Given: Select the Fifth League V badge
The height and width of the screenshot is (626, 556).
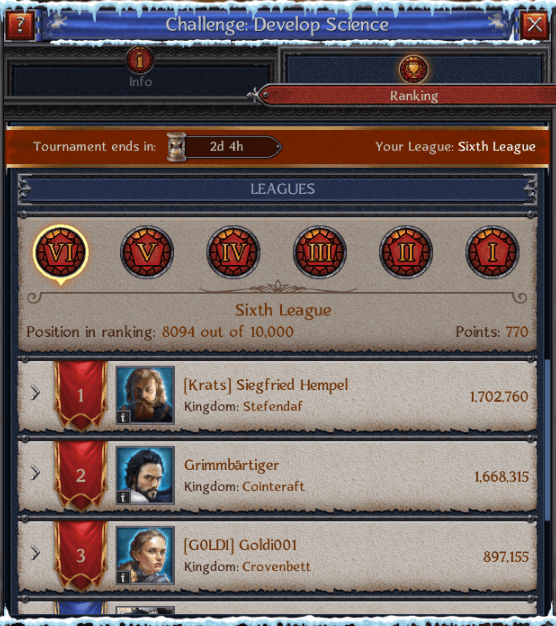Looking at the screenshot, I should 147,252.
